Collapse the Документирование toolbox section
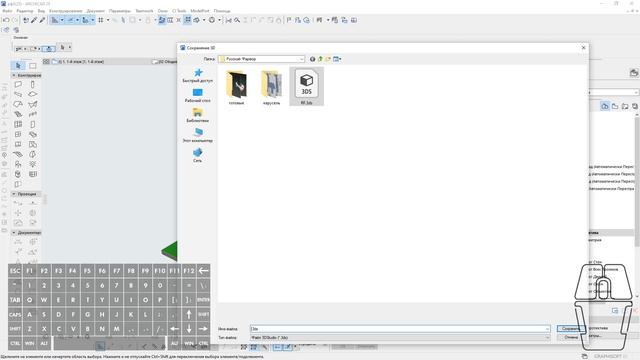This screenshot has width=640, height=360. click(x=14, y=233)
